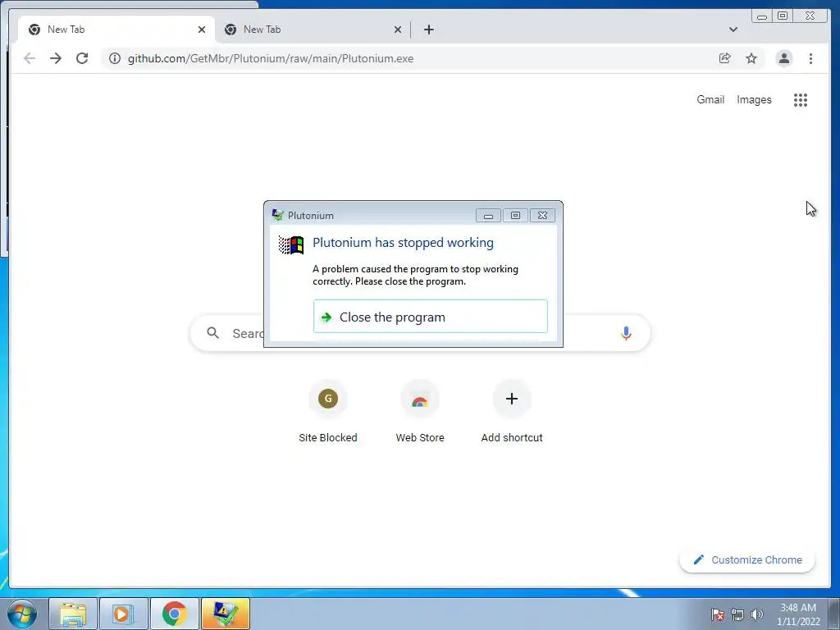This screenshot has height=630, width=840.
Task: Click the Chrome back arrow
Action: point(30,58)
